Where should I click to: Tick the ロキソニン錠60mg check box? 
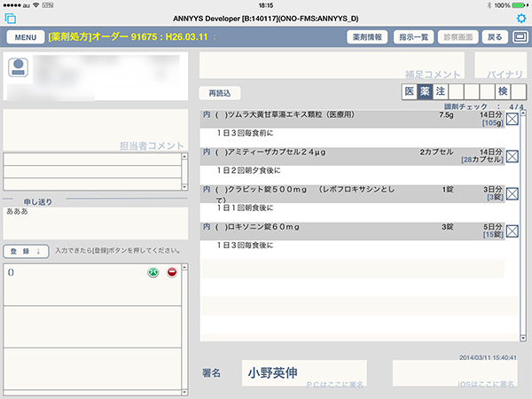[x=511, y=232]
